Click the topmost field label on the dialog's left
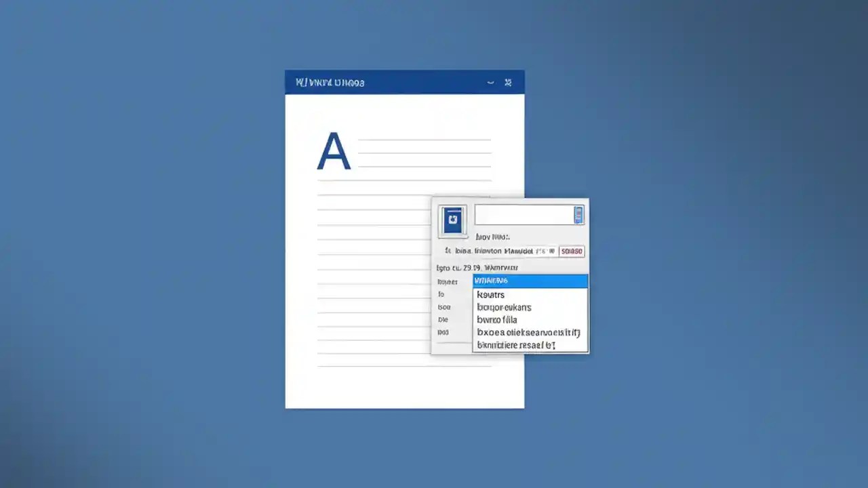The height and width of the screenshot is (488, 868). tap(448, 281)
